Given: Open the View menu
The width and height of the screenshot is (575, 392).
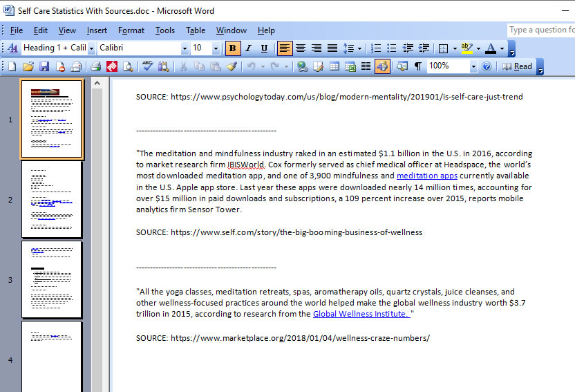Looking at the screenshot, I should (67, 30).
